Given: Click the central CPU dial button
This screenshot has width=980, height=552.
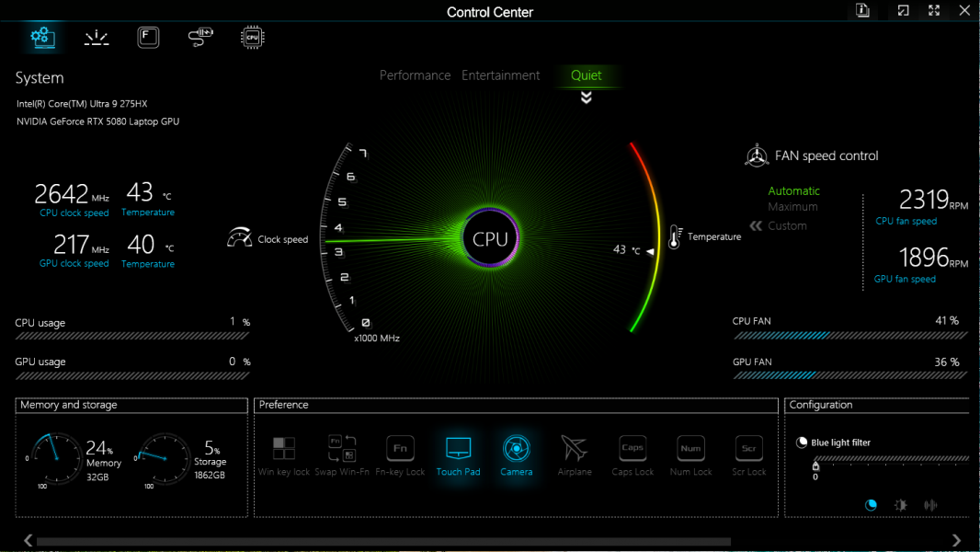Looking at the screenshot, I should click(x=490, y=239).
